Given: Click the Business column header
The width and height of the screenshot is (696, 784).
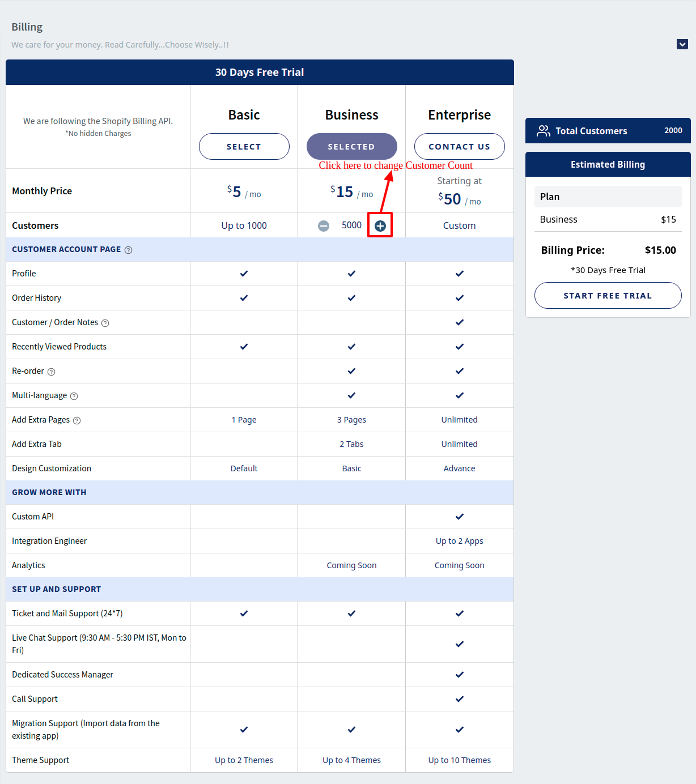Looking at the screenshot, I should click(351, 114).
